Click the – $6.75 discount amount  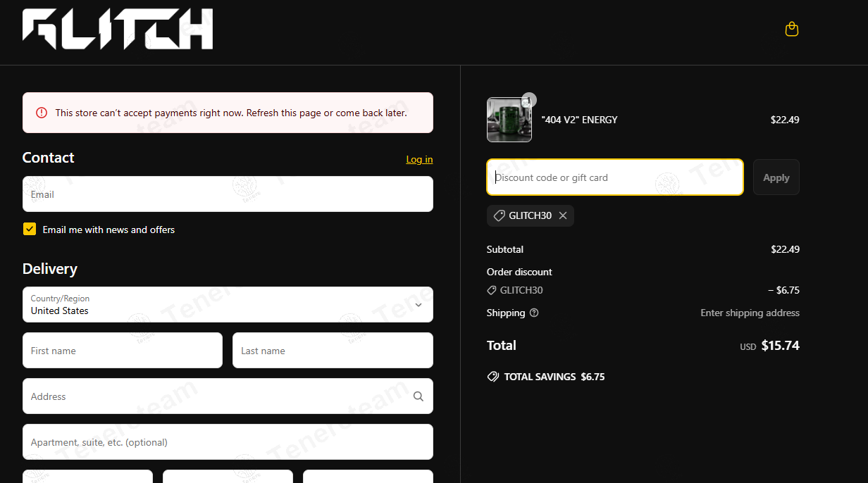(783, 290)
